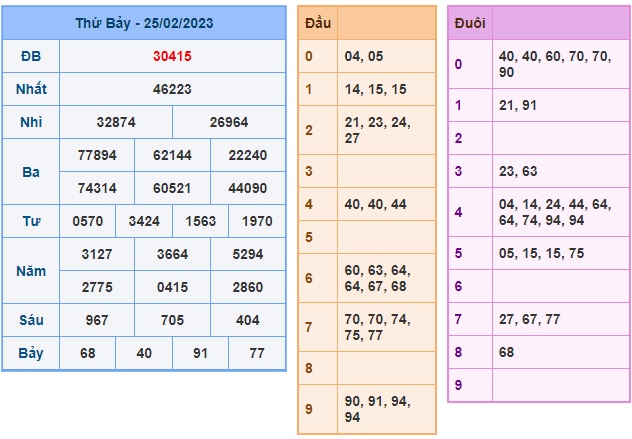Select row digit 9 in Đuôi table
The width and height of the screenshot is (632, 439).
[459, 385]
